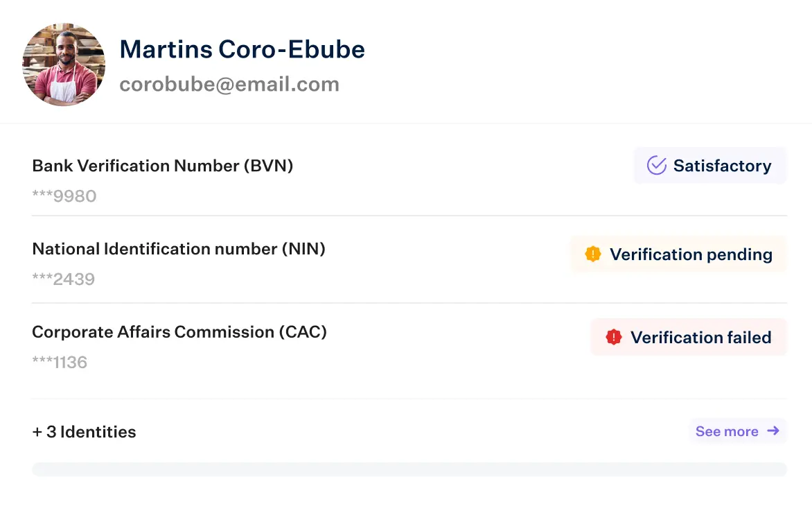Click the corobube@email.com email address
The width and height of the screenshot is (812, 511).
pos(229,84)
